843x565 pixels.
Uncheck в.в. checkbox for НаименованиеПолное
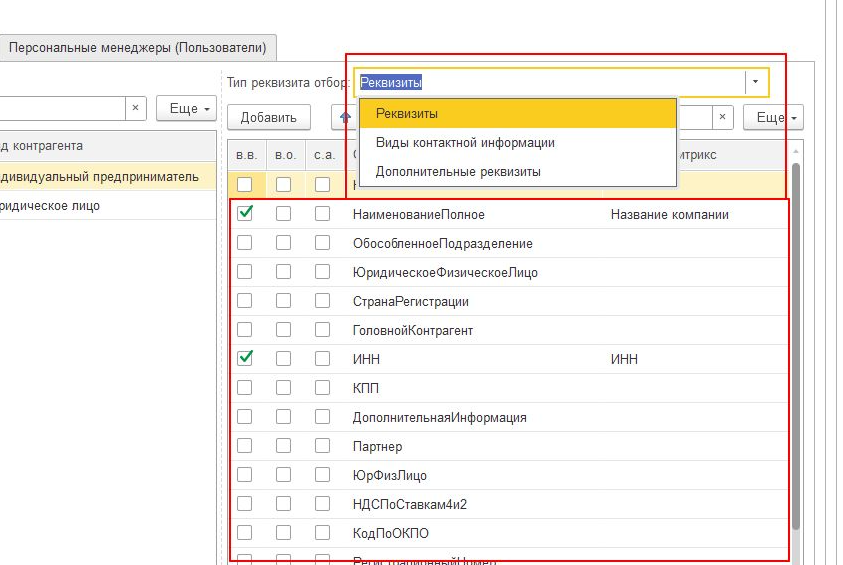(x=245, y=214)
